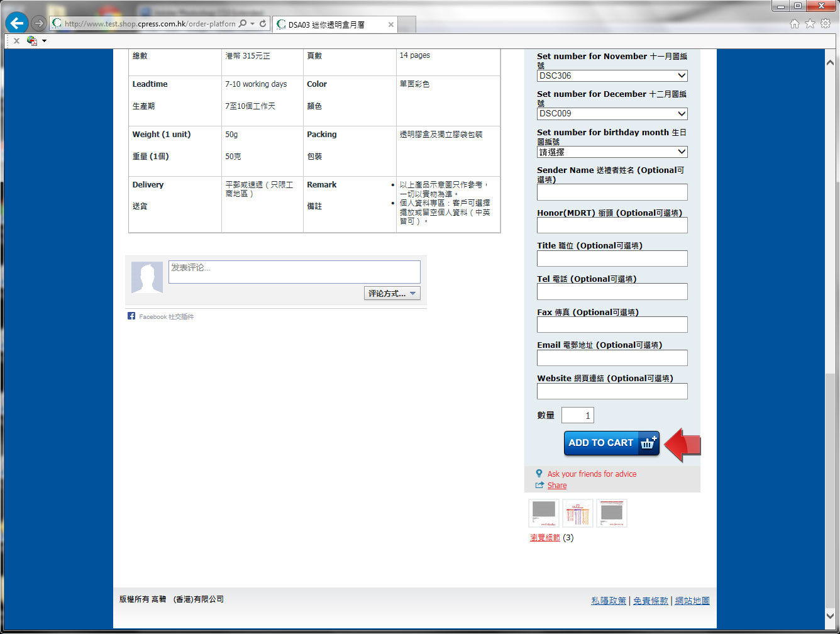Click the ADD TO CART button

coord(611,443)
